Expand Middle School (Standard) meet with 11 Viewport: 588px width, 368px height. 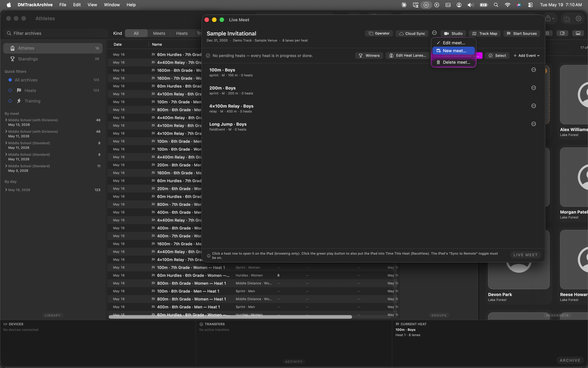coord(6,166)
